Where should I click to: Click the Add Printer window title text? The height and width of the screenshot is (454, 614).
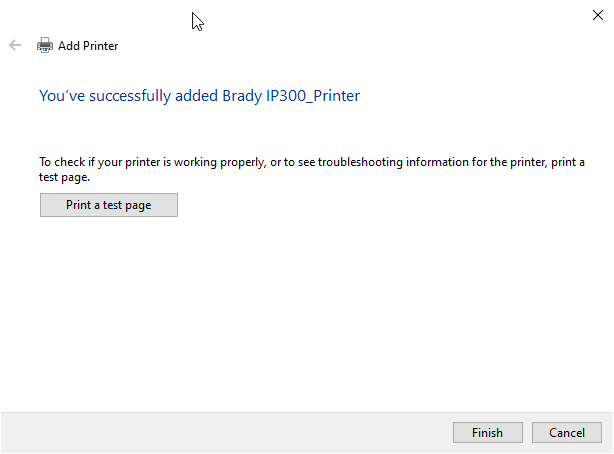tap(88, 46)
